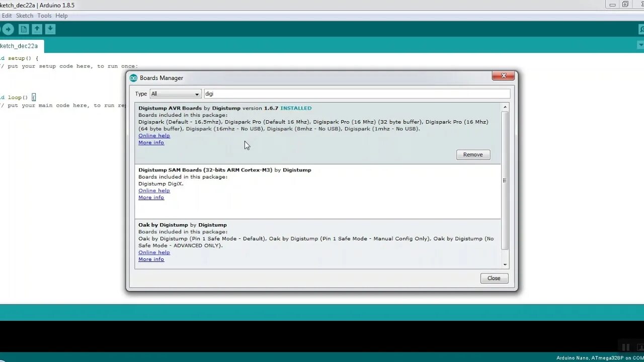
Task: Open the Help menu
Action: tap(61, 16)
